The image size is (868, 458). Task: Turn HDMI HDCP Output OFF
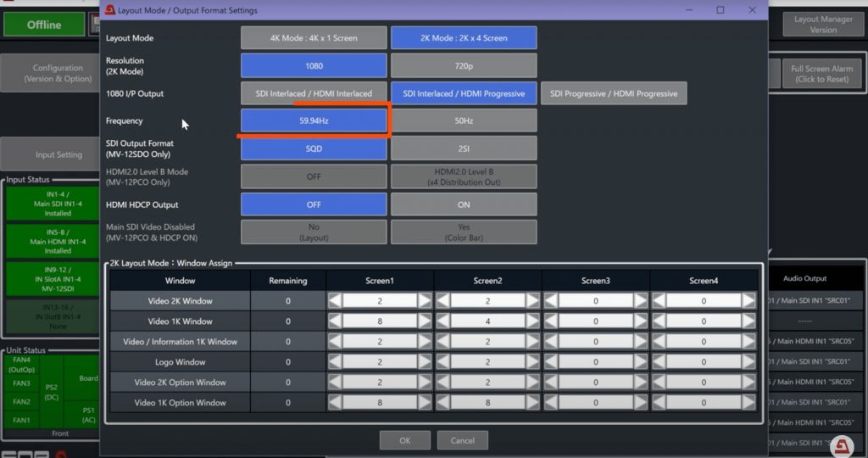(314, 204)
